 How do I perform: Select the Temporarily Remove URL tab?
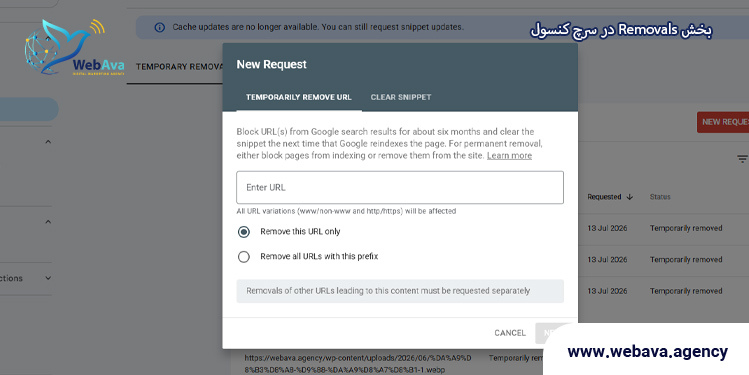[299, 97]
